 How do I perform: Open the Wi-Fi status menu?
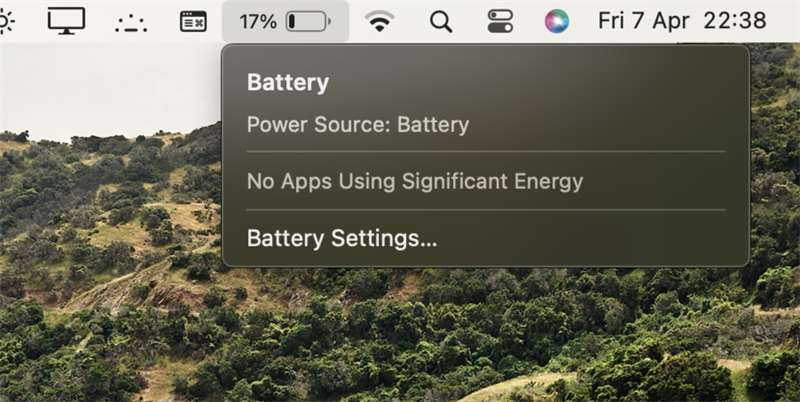click(x=380, y=21)
